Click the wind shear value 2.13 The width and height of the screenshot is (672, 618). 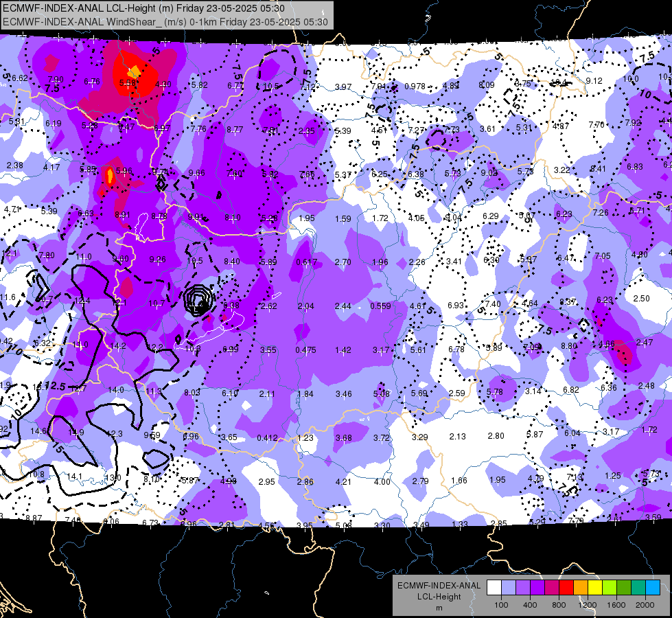tap(457, 436)
